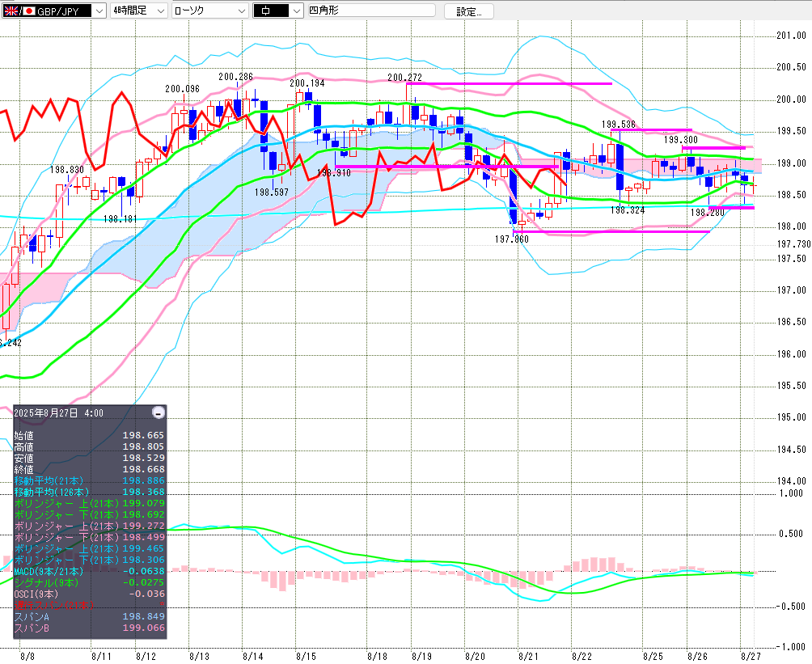
Task: Click the 200.286 high price label
Action: 235,77
